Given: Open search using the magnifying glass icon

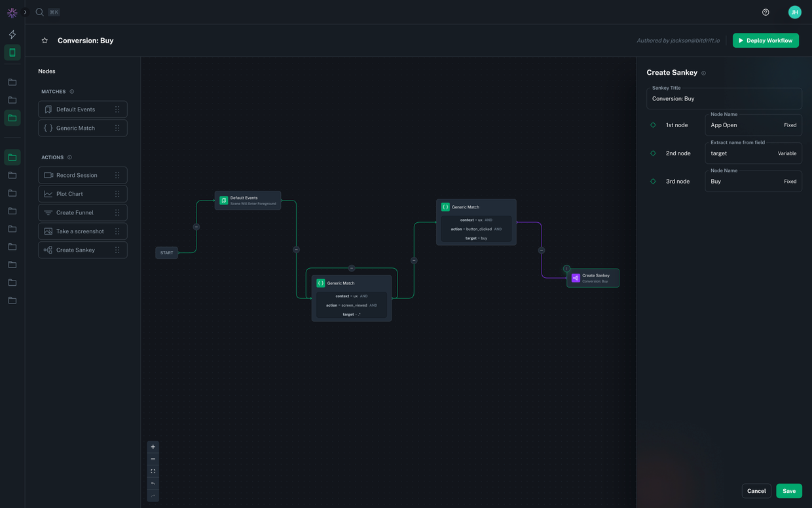Looking at the screenshot, I should point(41,11).
